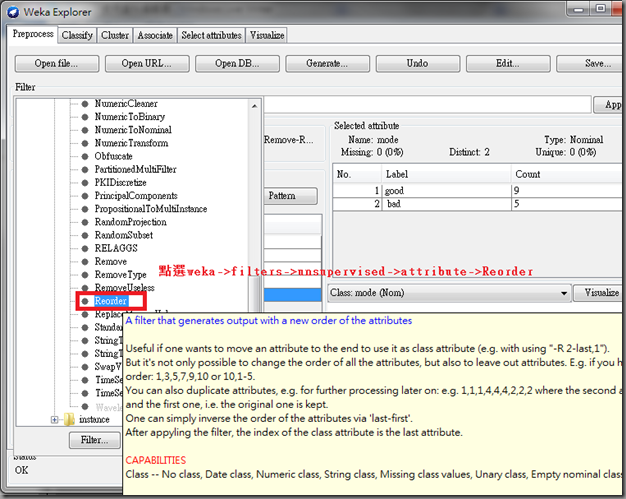
Task: Click the Filter... button below the tree
Action: click(x=95, y=440)
